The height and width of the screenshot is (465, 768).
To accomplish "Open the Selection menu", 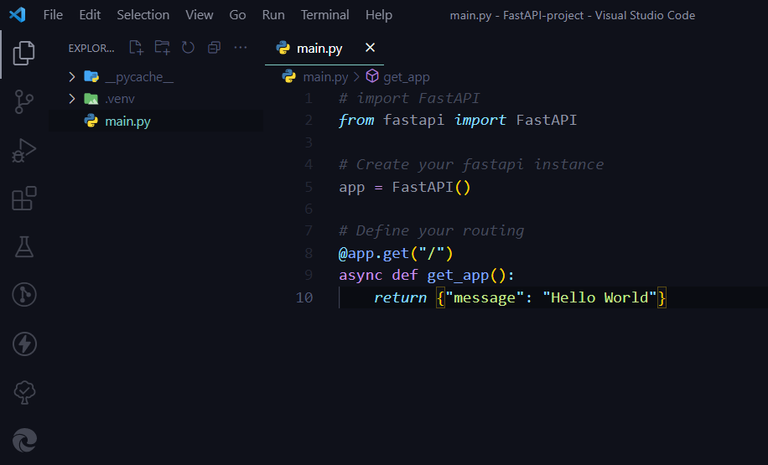I will tap(143, 15).
